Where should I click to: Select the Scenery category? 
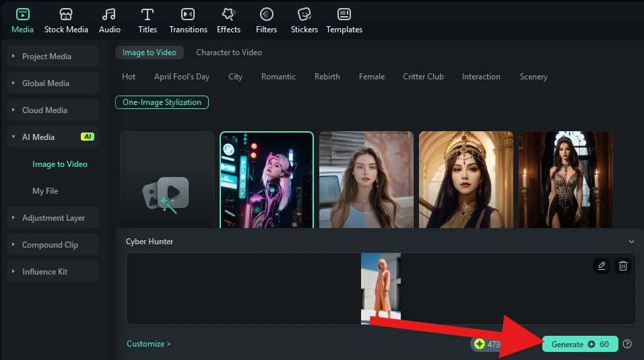point(534,77)
